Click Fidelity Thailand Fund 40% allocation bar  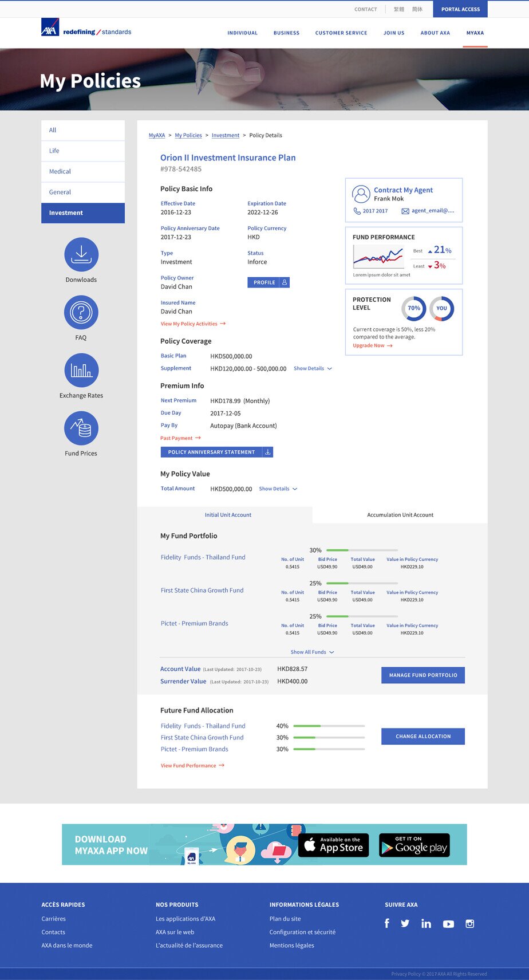(329, 726)
